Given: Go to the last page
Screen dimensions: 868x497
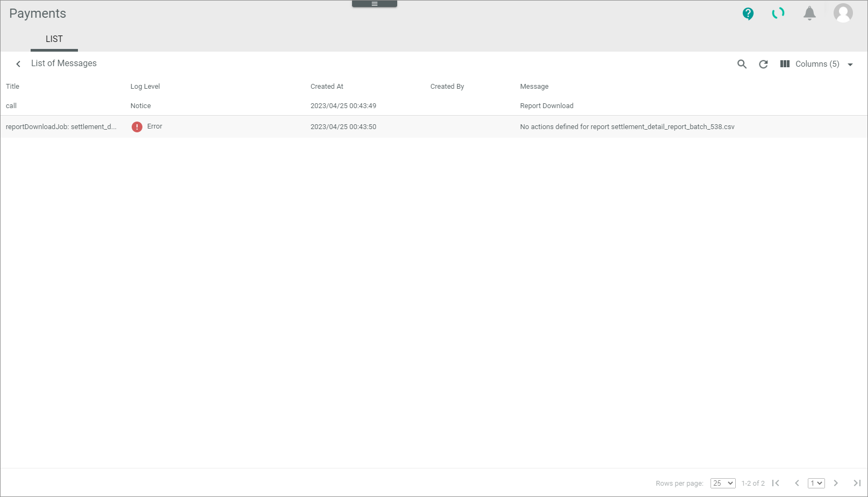Looking at the screenshot, I should pyautogui.click(x=857, y=483).
